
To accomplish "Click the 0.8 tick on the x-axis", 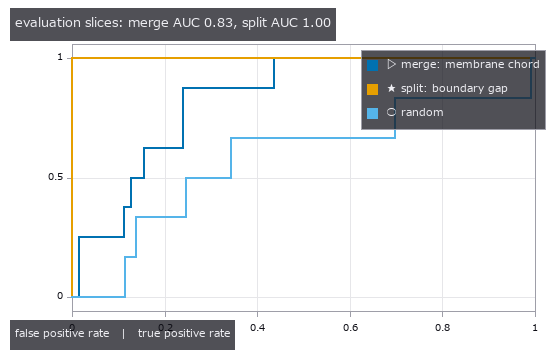I will coord(442,328).
